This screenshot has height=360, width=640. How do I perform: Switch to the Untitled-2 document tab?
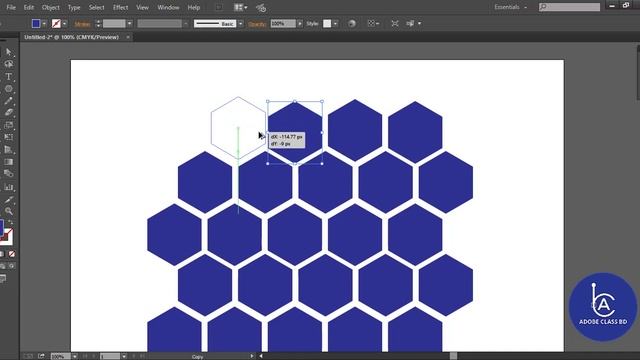click(x=71, y=37)
